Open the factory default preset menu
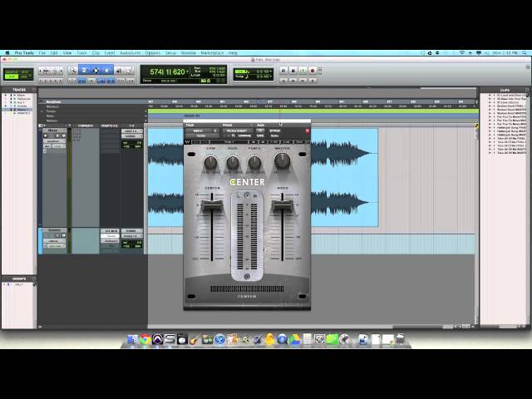The image size is (532, 399). pos(237,131)
